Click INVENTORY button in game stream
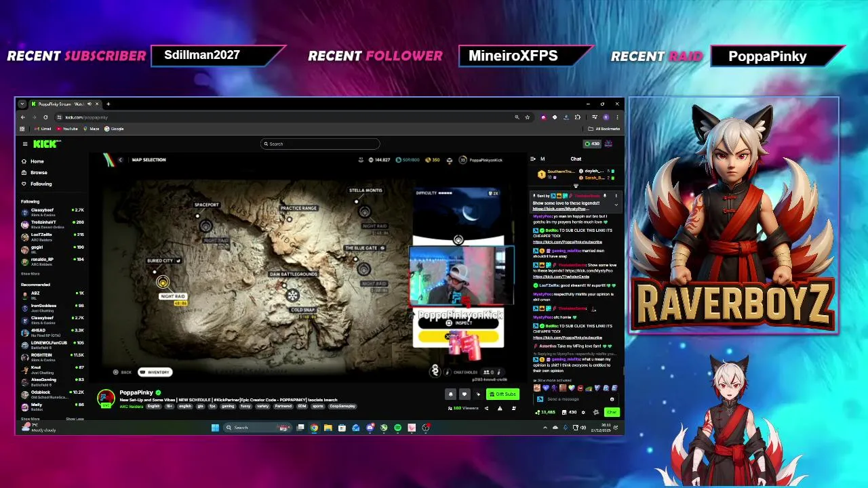The width and height of the screenshot is (868, 488). [155, 372]
